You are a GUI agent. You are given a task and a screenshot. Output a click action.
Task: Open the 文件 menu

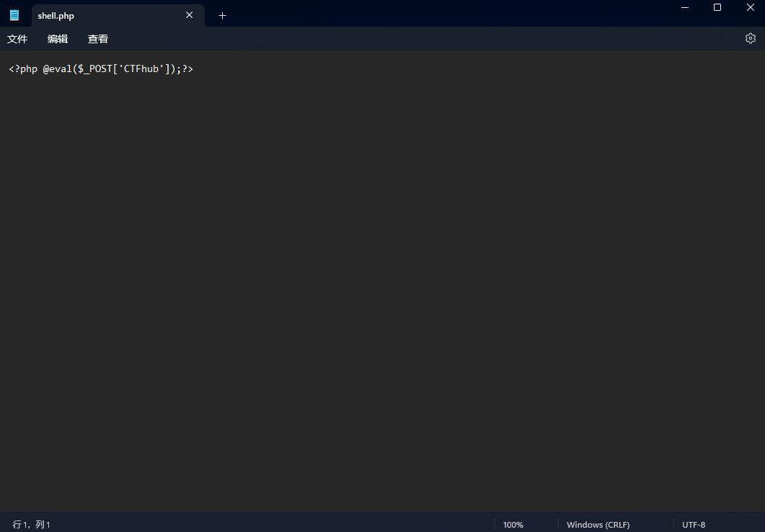(17, 39)
